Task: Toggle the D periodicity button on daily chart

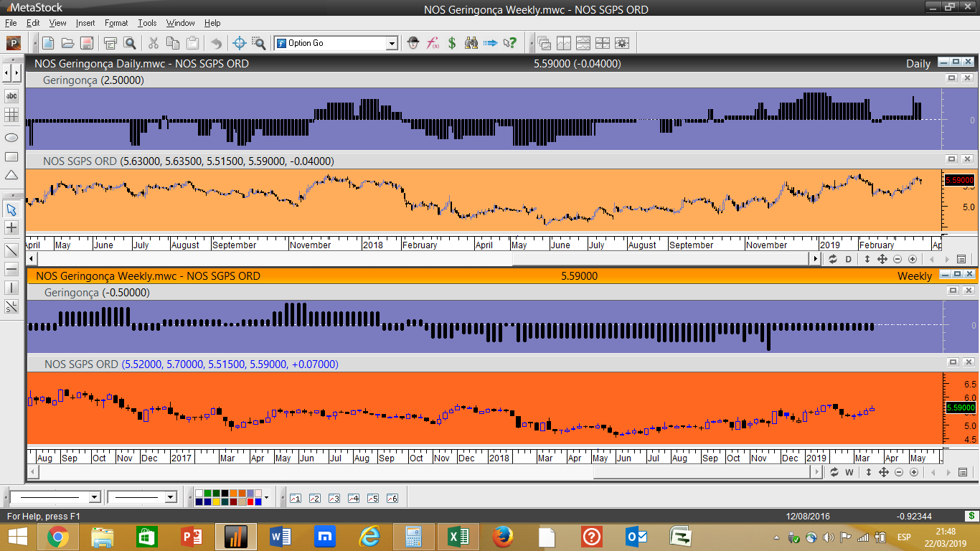Action: [x=849, y=259]
